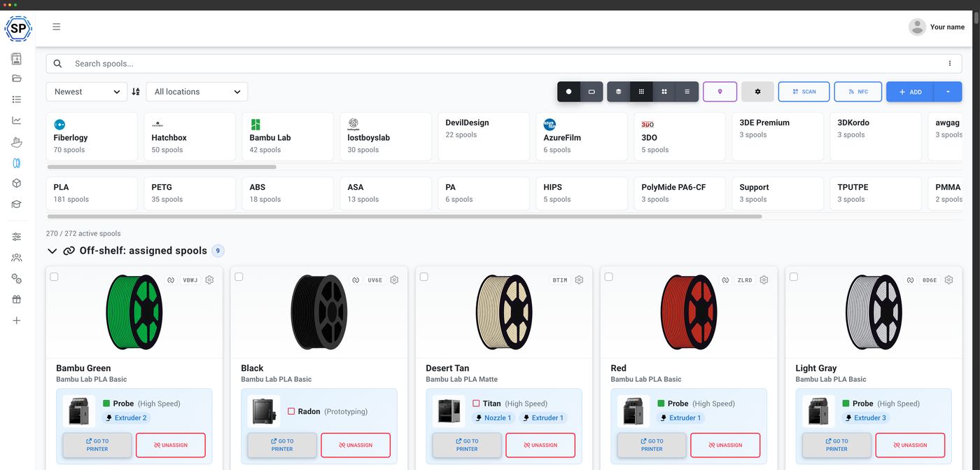Open the folder icon in the sidebar
Viewport: 980px width, 470px height.
click(17, 78)
